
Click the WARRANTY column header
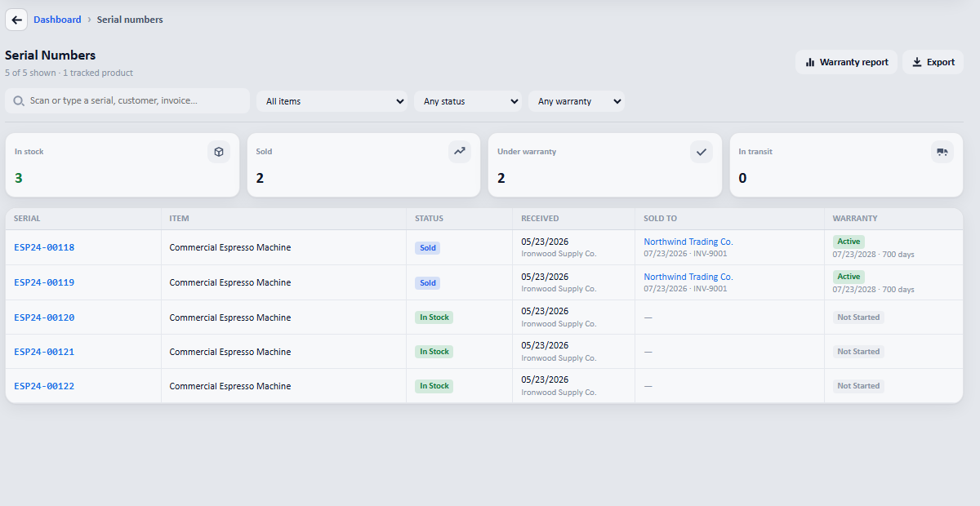pyautogui.click(x=855, y=219)
